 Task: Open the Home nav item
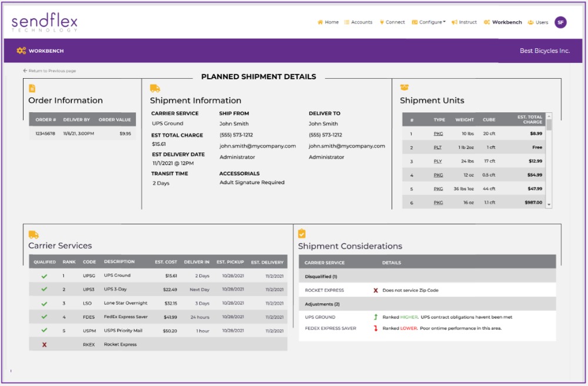coord(328,22)
